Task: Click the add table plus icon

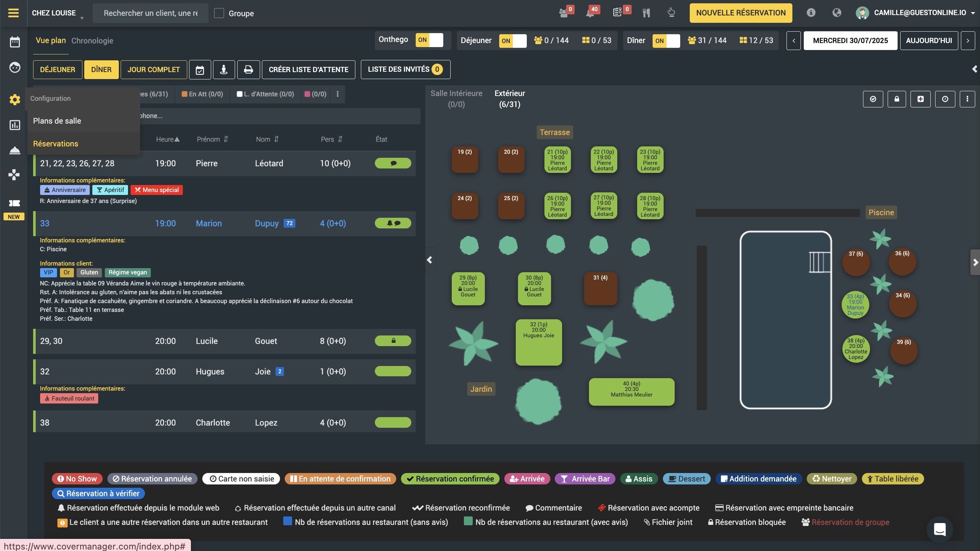Action: [x=920, y=99]
